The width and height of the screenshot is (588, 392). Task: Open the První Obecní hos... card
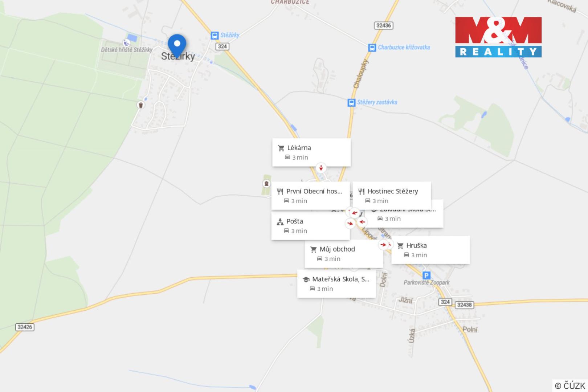310,196
